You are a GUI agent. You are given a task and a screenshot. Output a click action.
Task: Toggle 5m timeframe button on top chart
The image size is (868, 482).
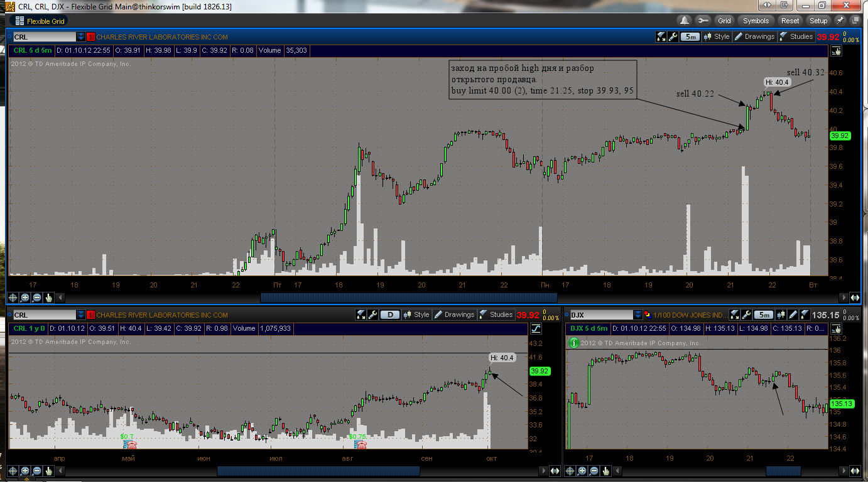pyautogui.click(x=690, y=36)
